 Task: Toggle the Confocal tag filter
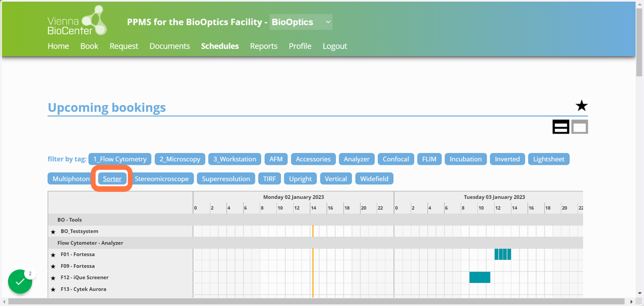396,159
